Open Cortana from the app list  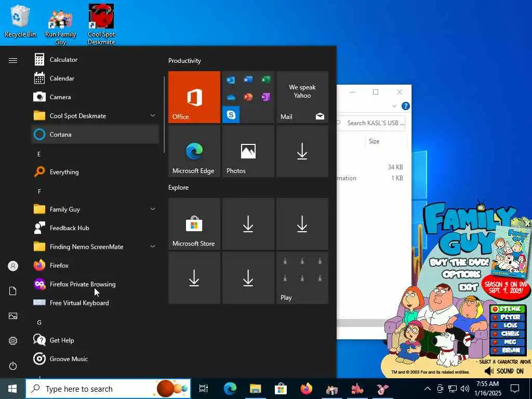(95, 135)
